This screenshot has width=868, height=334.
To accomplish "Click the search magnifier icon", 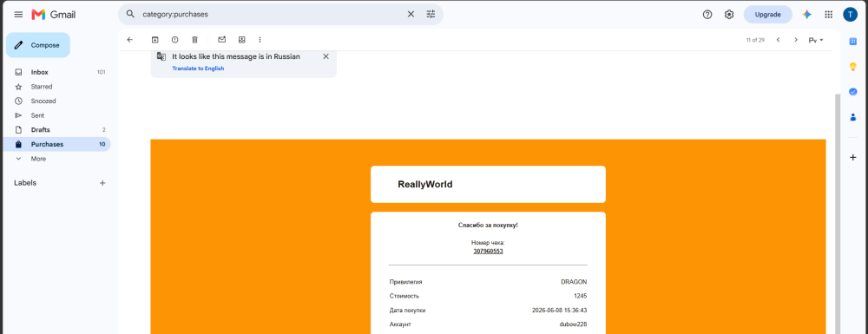I will click(x=131, y=15).
